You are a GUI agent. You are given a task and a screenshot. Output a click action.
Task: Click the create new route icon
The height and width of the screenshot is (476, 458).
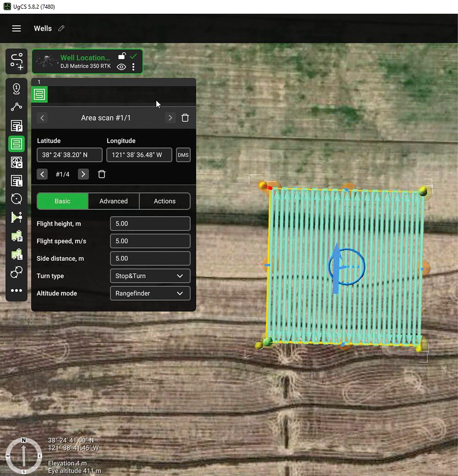[16, 61]
